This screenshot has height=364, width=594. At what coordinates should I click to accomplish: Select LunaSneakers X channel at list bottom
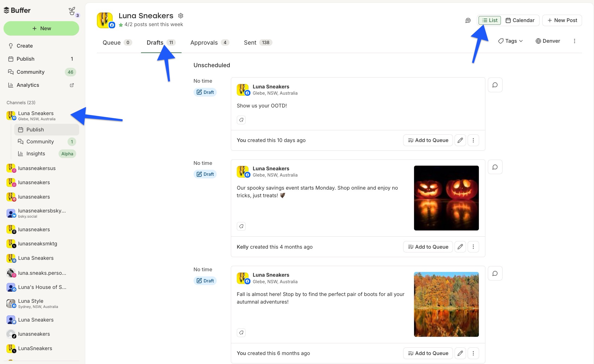point(41,348)
